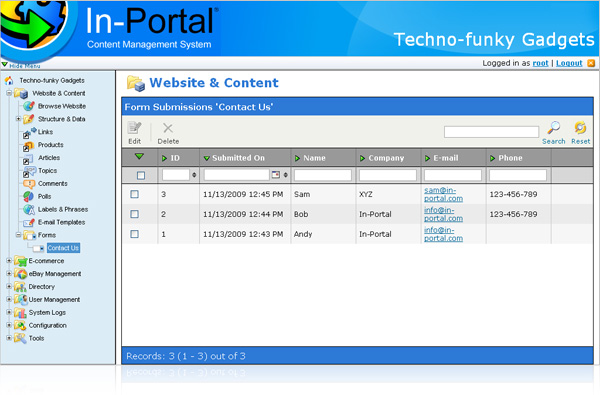Image resolution: width=600 pixels, height=395 pixels.
Task: Toggle the select-all checkbox in filter row
Action: coord(141,175)
